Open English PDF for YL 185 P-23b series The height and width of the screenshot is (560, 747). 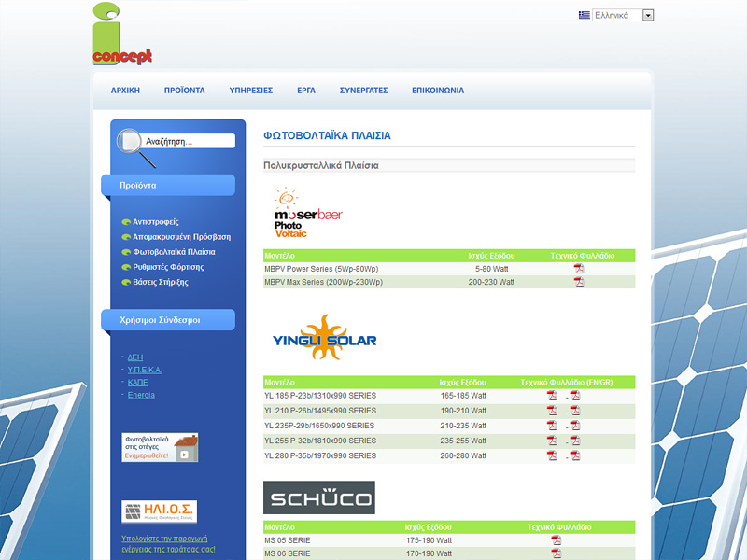click(552, 396)
